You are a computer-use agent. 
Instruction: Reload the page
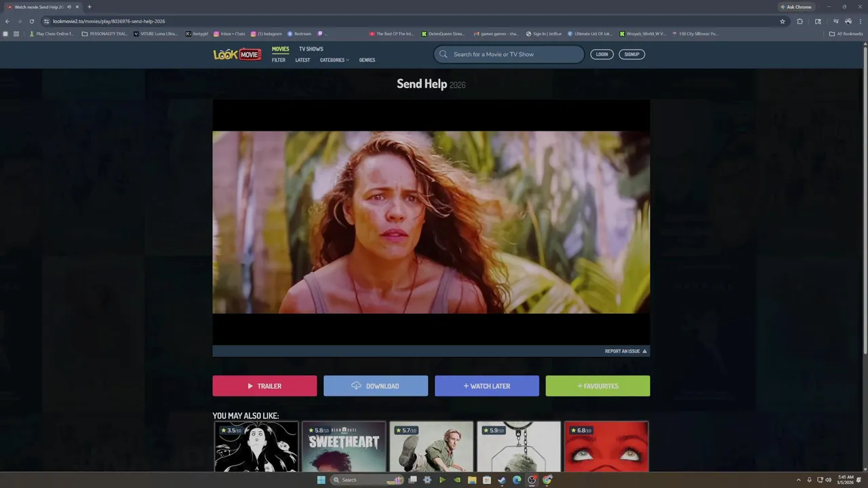tap(31, 21)
